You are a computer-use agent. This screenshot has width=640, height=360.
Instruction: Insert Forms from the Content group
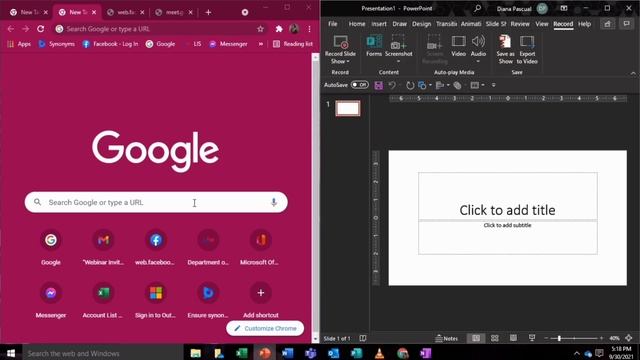click(373, 46)
